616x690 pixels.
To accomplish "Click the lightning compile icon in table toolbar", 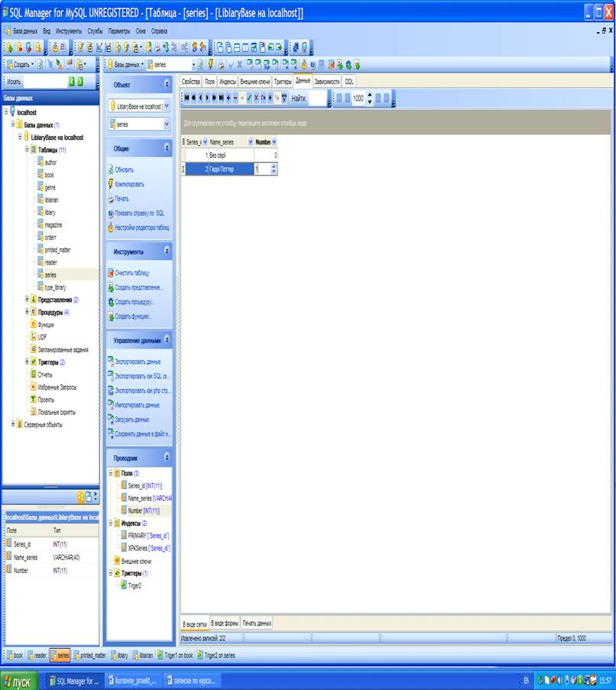I will [x=211, y=65].
